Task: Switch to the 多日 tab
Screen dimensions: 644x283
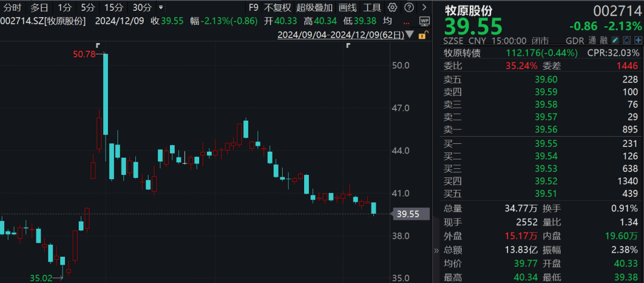Action: 39,7
